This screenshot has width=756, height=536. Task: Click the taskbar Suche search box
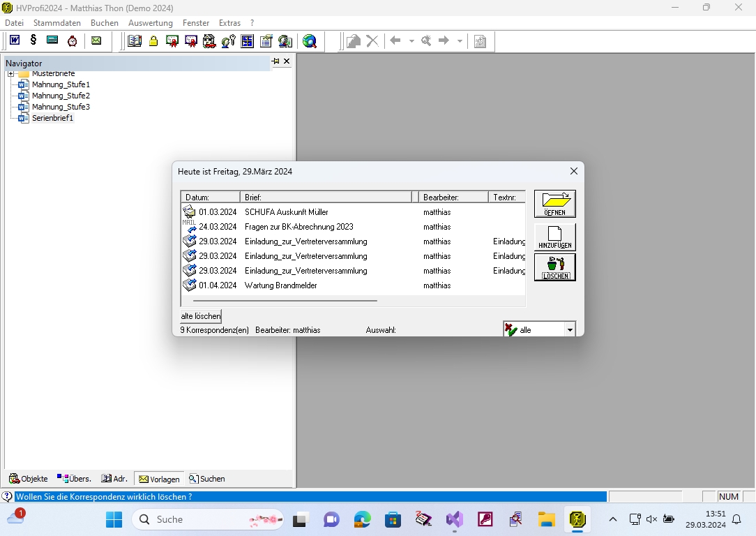pyautogui.click(x=207, y=519)
